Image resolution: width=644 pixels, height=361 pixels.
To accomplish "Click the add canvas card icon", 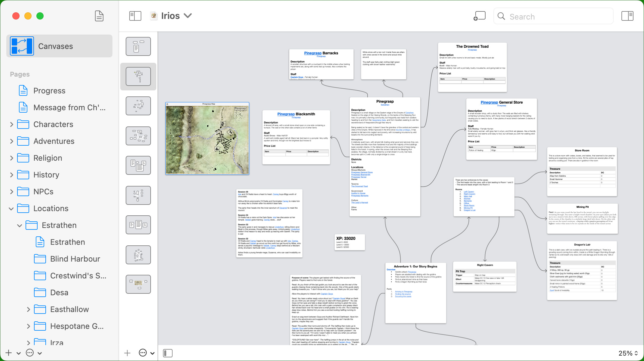I will (480, 16).
